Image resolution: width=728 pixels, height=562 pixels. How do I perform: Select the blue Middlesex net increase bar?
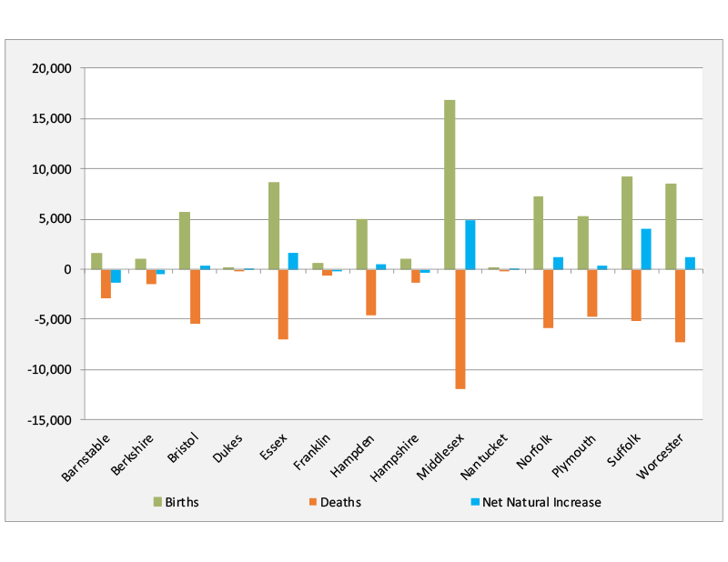[470, 245]
